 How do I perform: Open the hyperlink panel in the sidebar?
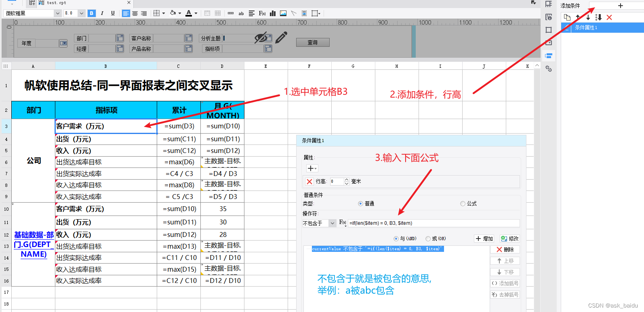point(549,69)
